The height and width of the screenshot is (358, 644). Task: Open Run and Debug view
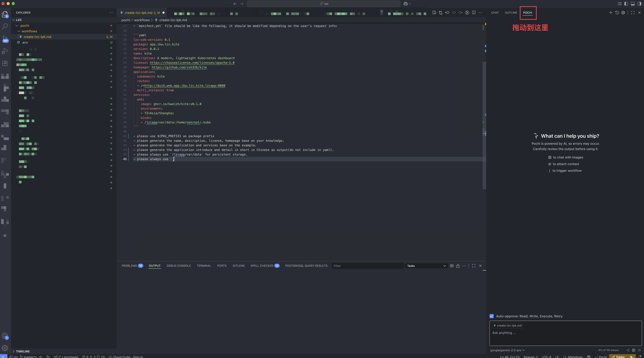5,51
